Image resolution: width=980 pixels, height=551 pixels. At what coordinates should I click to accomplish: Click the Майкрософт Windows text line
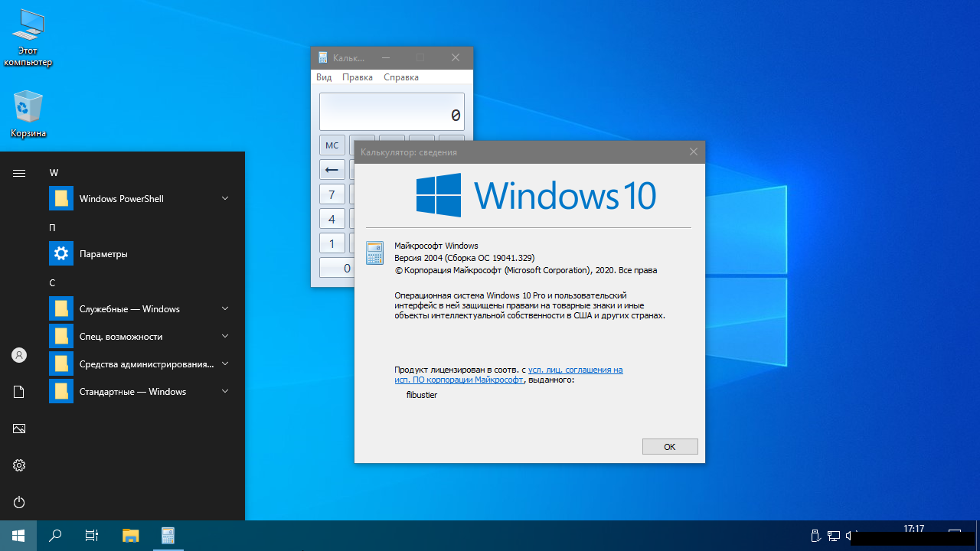pyautogui.click(x=436, y=246)
